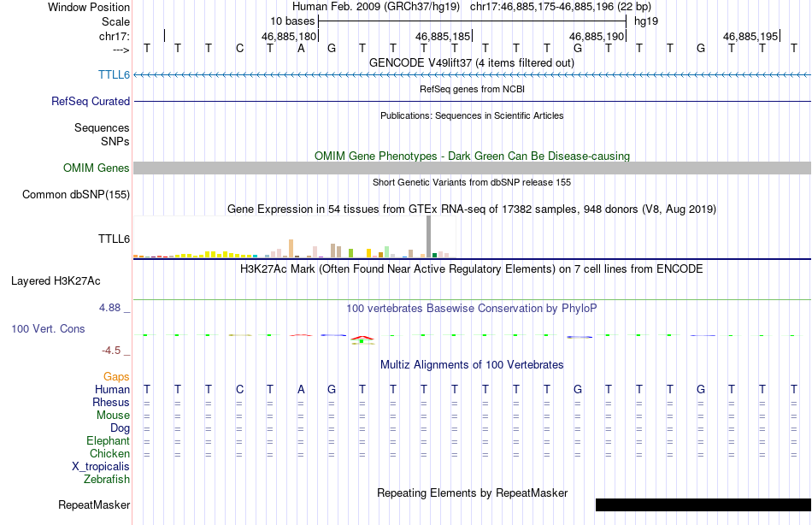Click the 46,885,185 ruler position
812x525 pixels.
(x=443, y=36)
